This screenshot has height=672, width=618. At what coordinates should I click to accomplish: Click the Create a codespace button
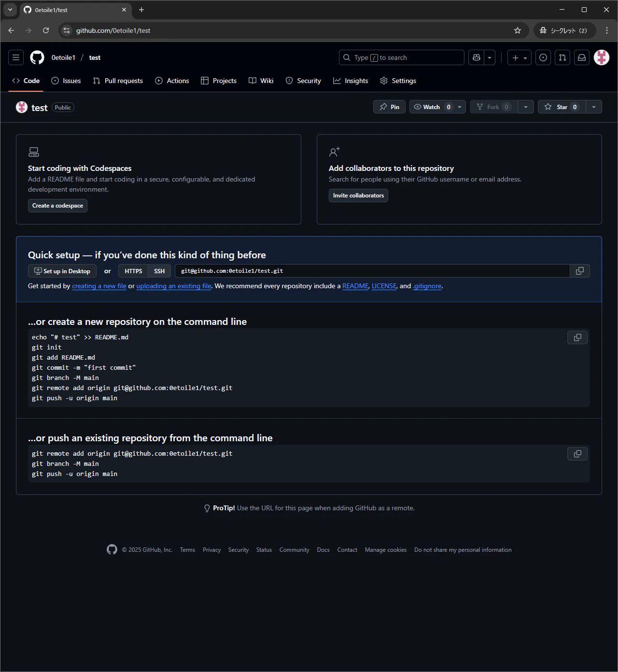(x=57, y=206)
